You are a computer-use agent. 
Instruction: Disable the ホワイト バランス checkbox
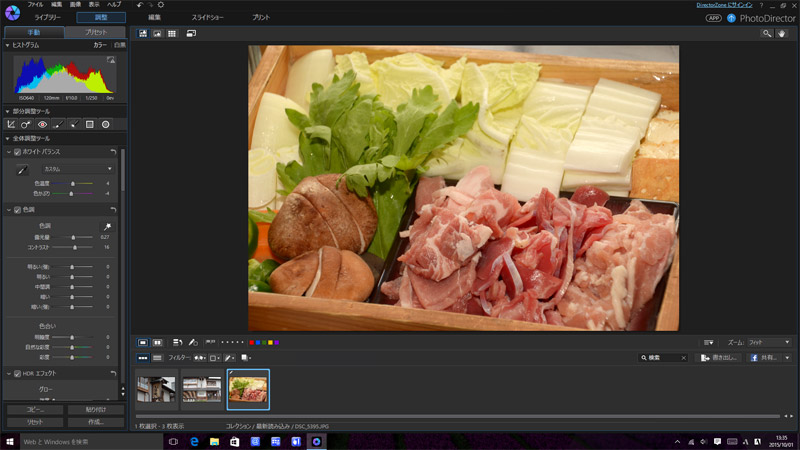17,152
